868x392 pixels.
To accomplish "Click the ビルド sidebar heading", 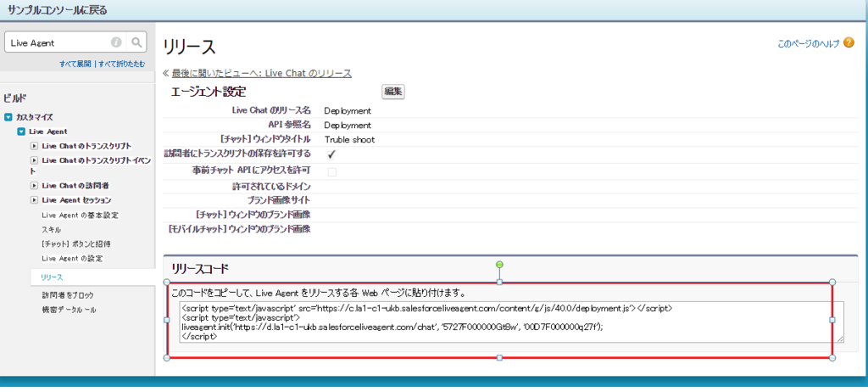I will point(15,98).
